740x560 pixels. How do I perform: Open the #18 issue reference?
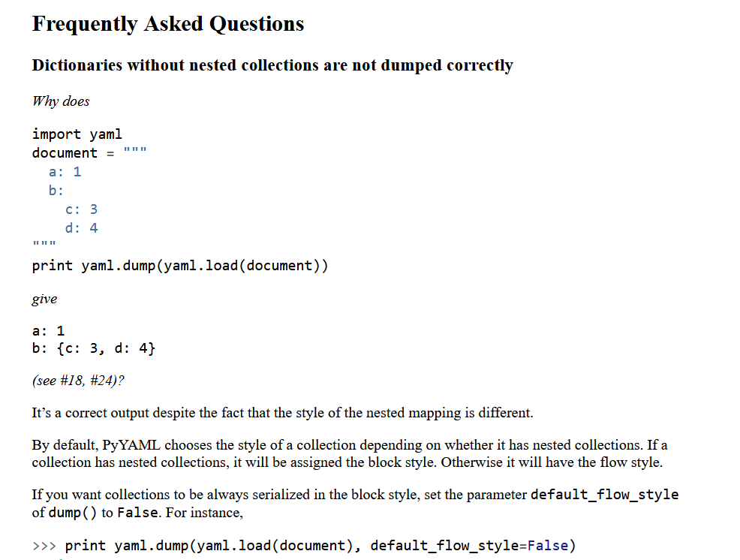[72, 381]
